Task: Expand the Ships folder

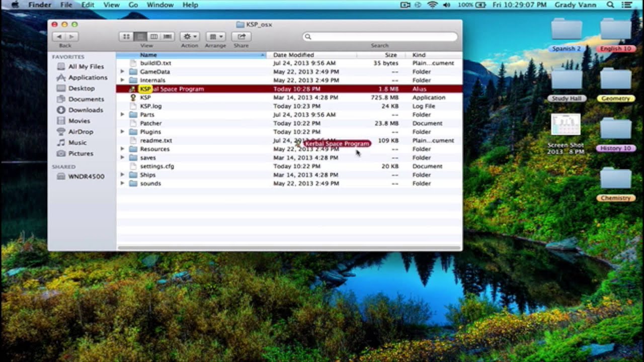Action: tap(122, 175)
